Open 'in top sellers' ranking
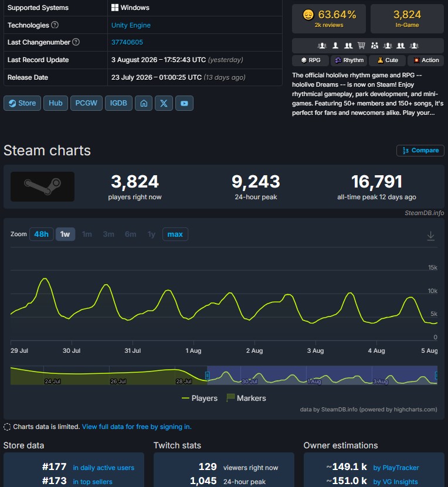The width and height of the screenshot is (448, 487). pos(93,482)
